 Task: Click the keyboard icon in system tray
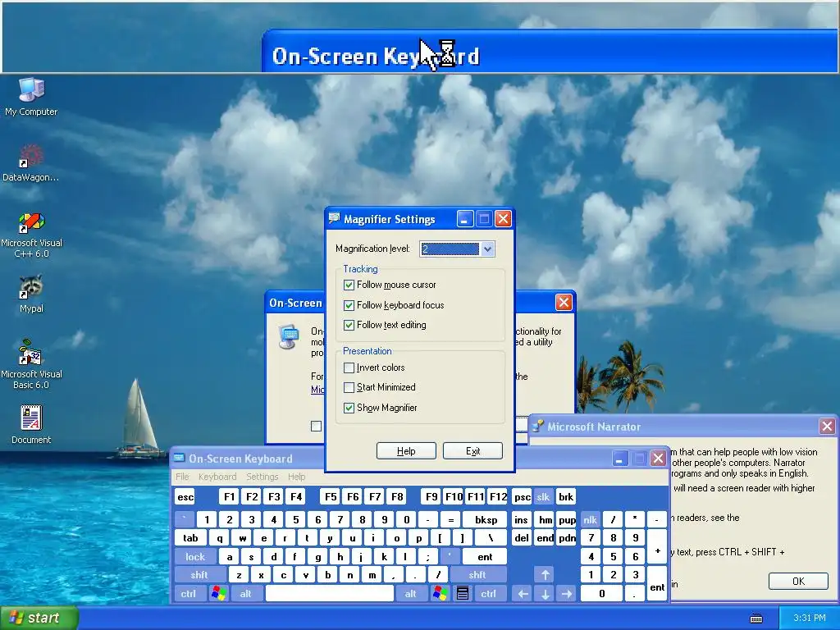pyautogui.click(x=756, y=619)
